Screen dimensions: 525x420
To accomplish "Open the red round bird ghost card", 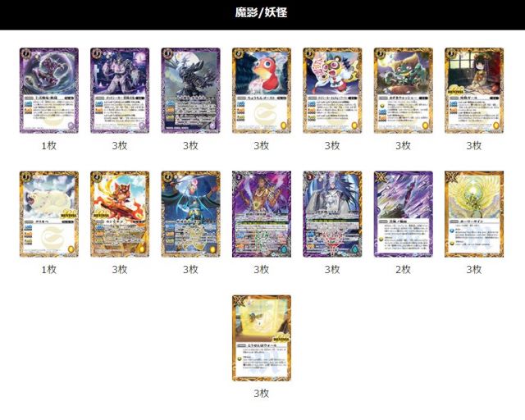I will (262, 90).
